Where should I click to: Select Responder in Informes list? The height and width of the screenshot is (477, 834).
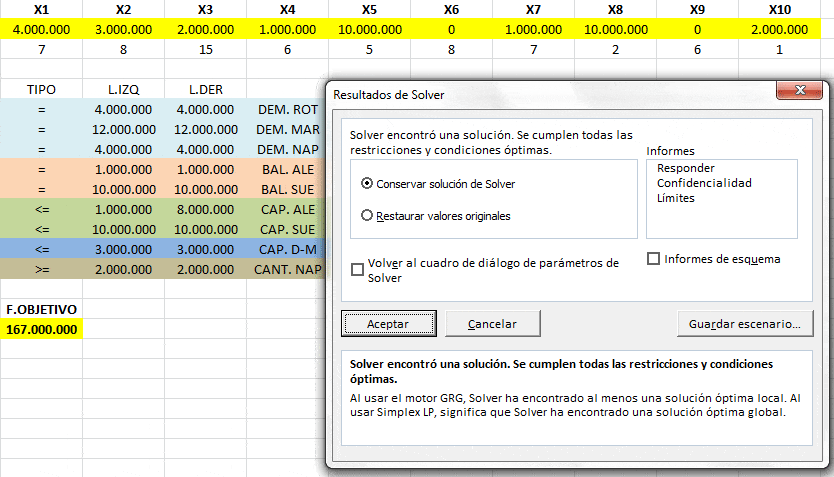tap(686, 168)
